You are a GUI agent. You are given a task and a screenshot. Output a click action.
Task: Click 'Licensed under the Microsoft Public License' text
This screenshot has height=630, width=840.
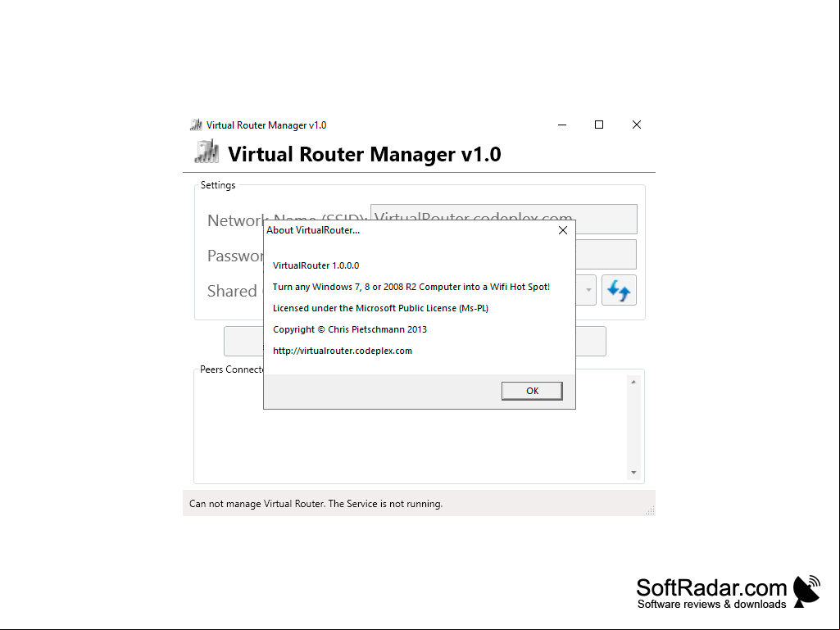coord(380,308)
